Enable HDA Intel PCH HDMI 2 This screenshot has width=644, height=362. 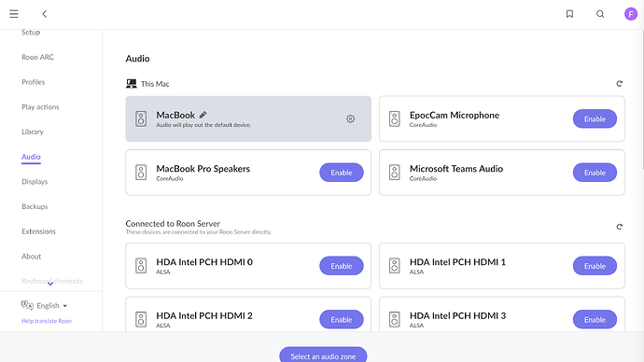point(342,319)
